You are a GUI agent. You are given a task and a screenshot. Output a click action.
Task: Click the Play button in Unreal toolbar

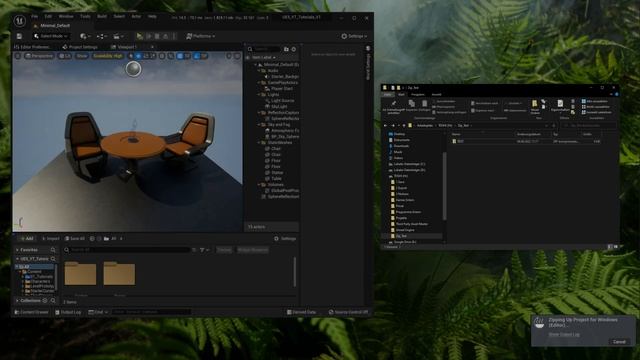(140, 36)
